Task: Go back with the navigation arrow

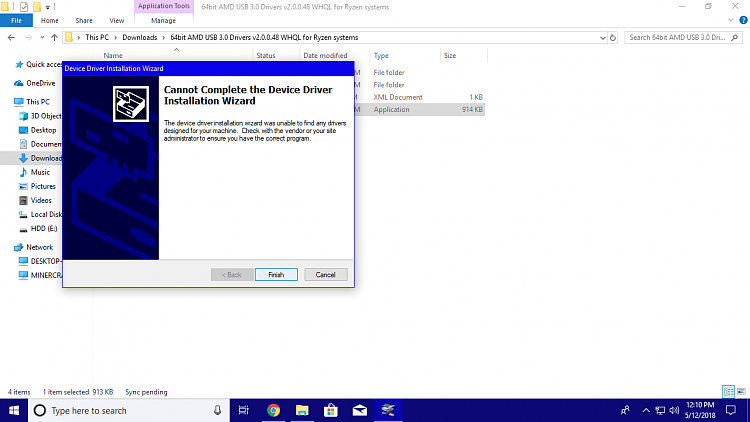Action: 11,37
